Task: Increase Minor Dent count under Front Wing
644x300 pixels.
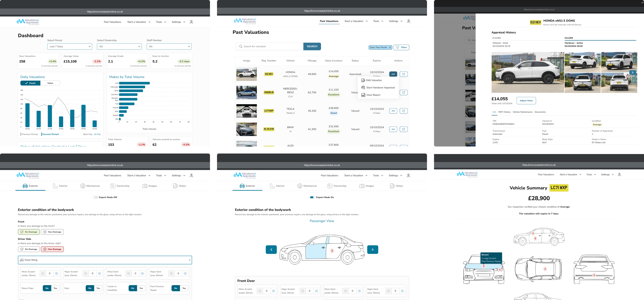Action: (x=142, y=273)
